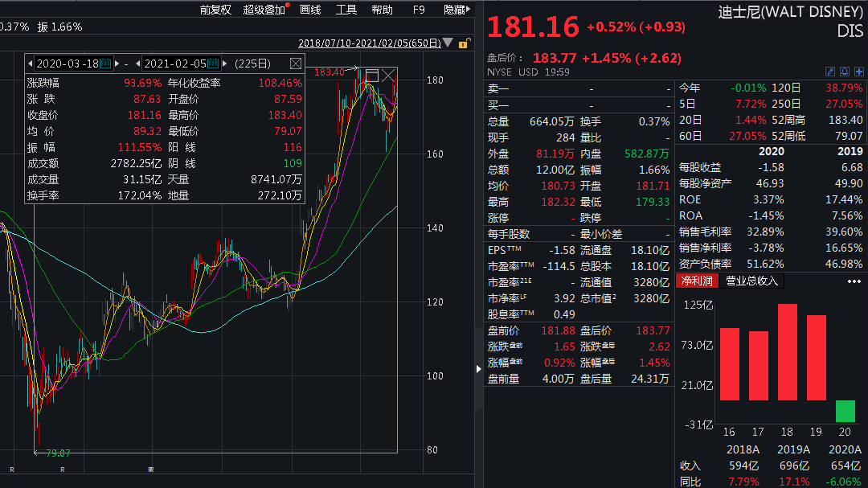The height and width of the screenshot is (488, 868).
Task: Open F9 deep data
Action: pyautogui.click(x=419, y=10)
